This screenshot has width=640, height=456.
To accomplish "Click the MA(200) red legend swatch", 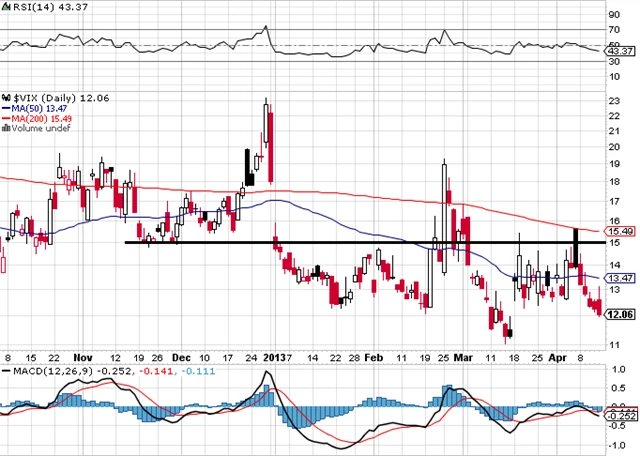I will [5, 116].
